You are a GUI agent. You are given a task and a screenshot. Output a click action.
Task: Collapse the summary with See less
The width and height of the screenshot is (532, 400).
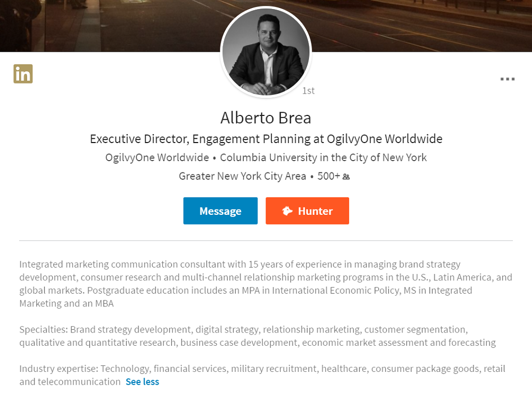142,382
